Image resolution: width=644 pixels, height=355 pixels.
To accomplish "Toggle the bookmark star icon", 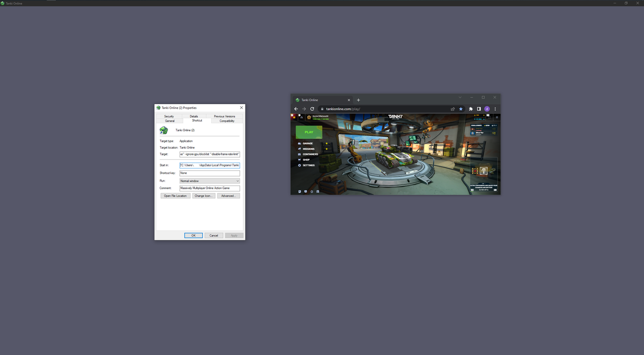I will [x=461, y=109].
